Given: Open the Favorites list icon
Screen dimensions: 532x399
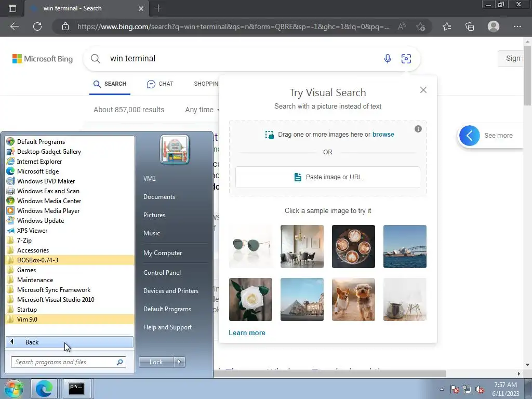Looking at the screenshot, I should tap(447, 26).
